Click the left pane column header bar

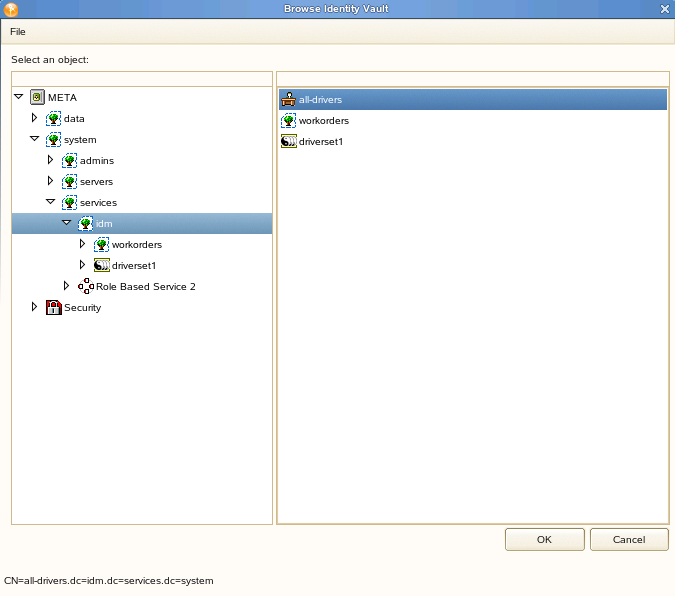[142, 79]
